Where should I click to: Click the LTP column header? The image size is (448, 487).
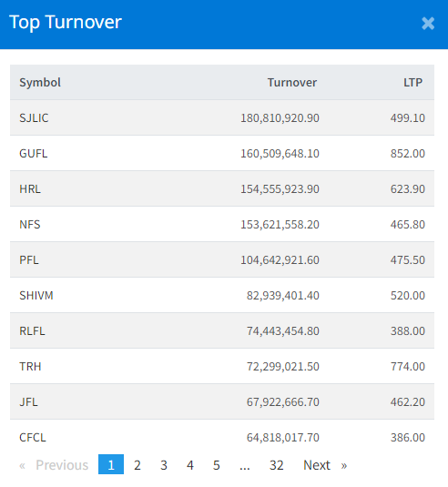[x=412, y=82]
